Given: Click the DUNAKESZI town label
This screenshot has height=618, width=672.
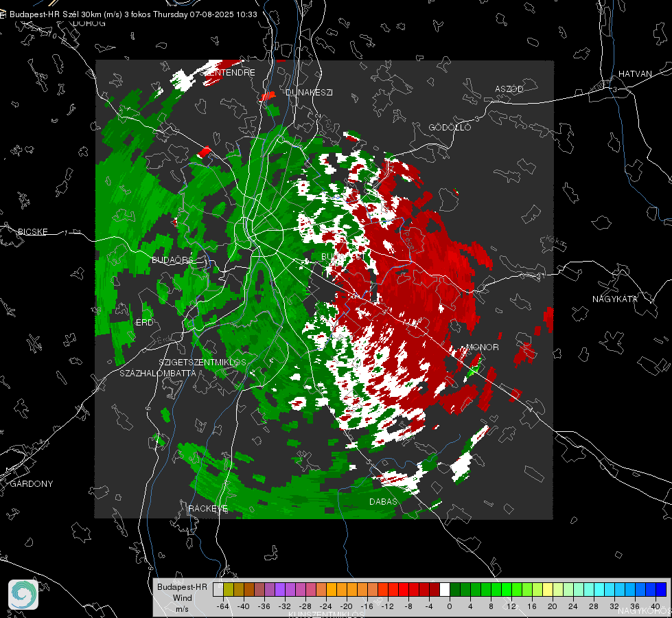Looking at the screenshot, I should click(309, 92).
